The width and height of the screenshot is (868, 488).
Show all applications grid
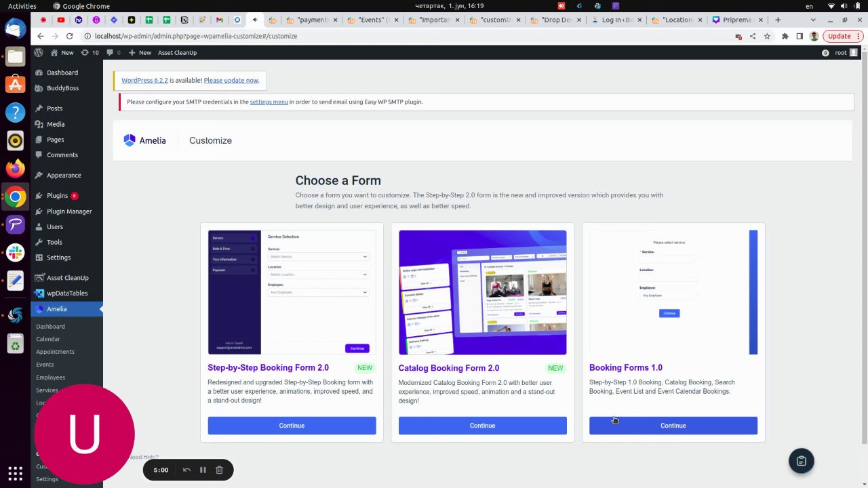[15, 473]
